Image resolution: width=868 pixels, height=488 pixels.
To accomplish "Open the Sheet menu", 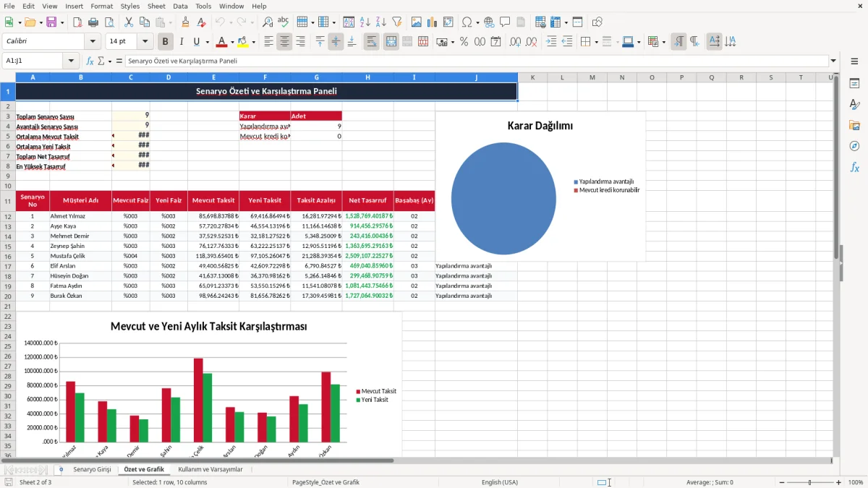I will (x=156, y=6).
